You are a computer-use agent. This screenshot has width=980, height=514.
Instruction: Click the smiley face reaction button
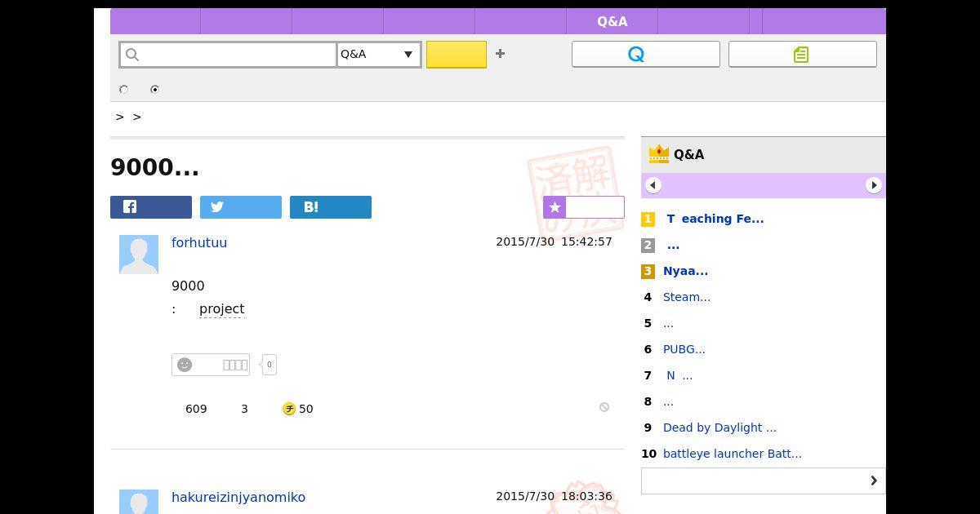click(x=211, y=365)
